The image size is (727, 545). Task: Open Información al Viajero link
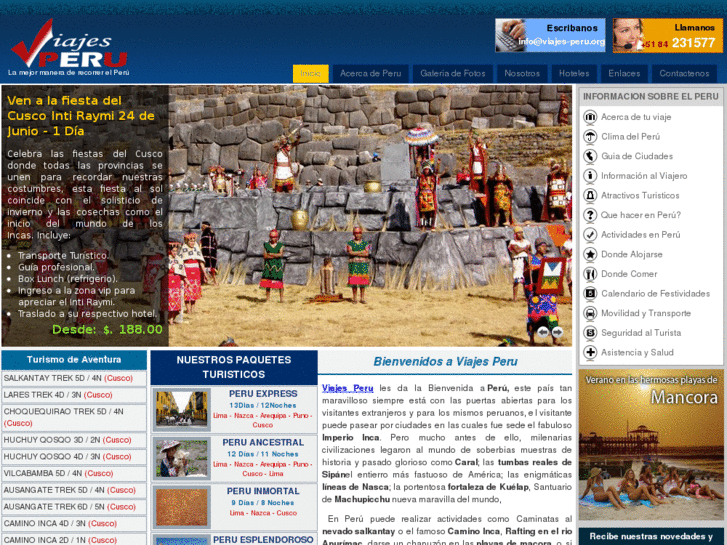644,176
